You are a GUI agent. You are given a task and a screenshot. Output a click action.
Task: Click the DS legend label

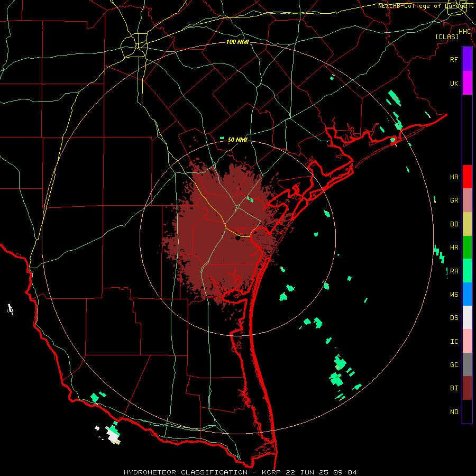(454, 318)
